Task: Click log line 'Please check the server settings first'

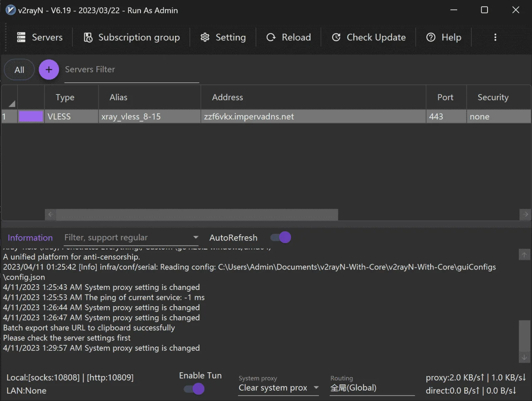Action: [x=66, y=338]
